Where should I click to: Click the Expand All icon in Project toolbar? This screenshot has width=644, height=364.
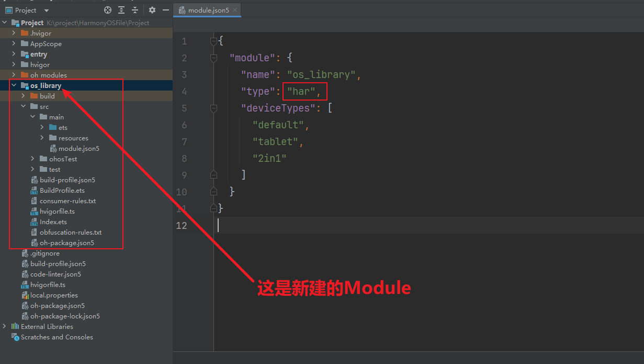[x=121, y=10]
